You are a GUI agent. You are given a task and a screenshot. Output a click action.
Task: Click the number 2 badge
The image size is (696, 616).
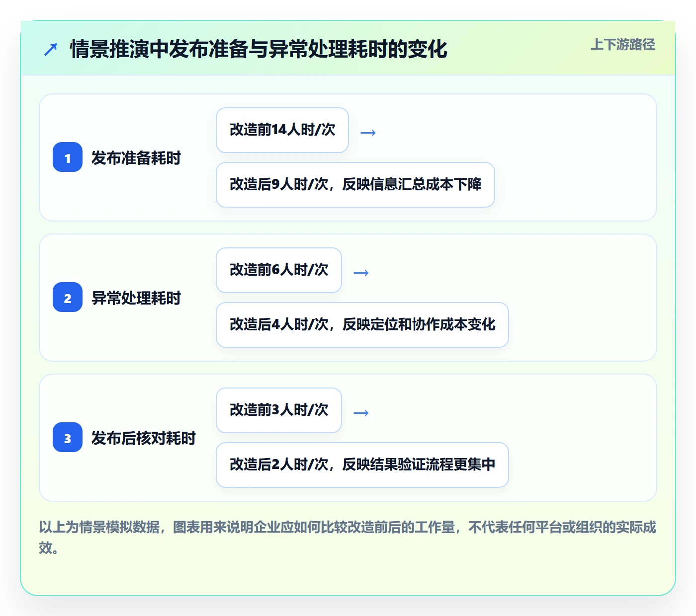coord(68,297)
